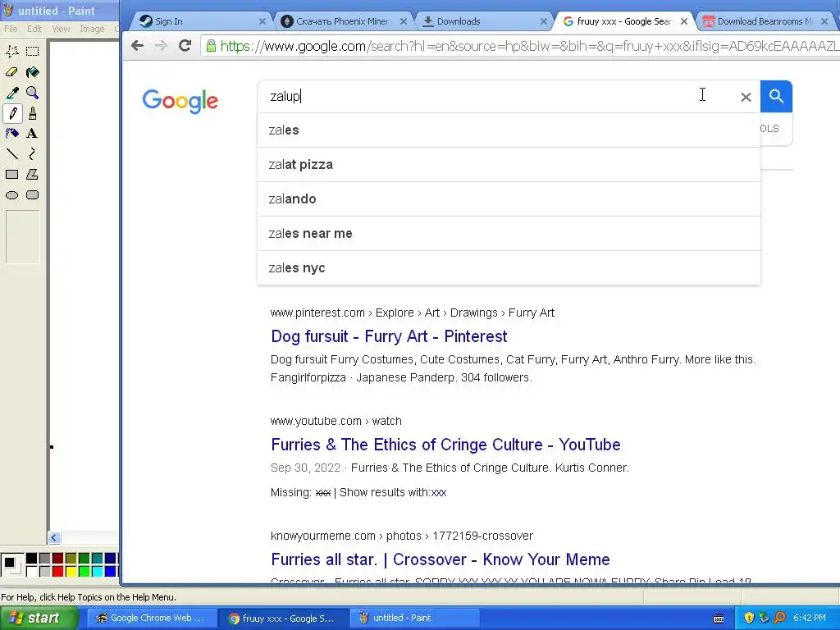Viewport: 840px width, 630px height.
Task: Select the Free-Form Select tool in Paint
Action: [x=11, y=52]
